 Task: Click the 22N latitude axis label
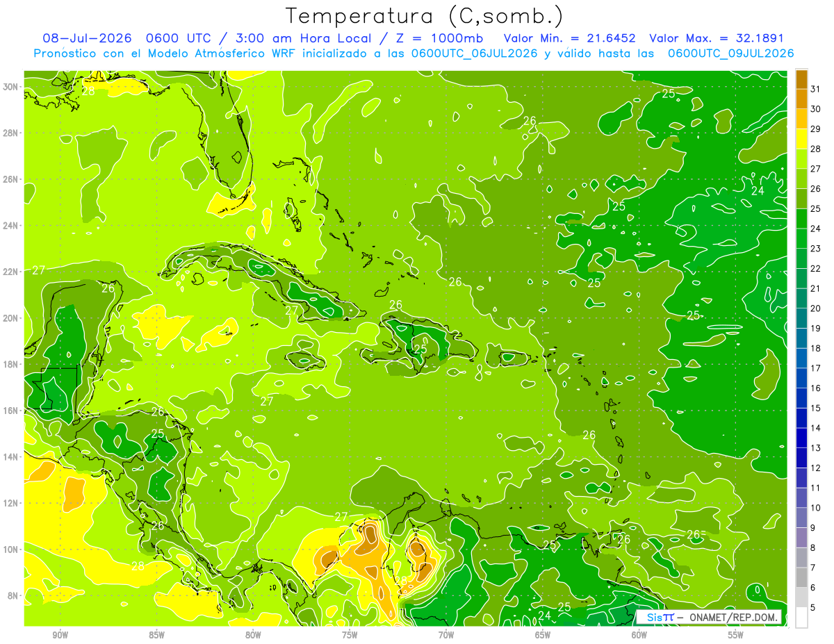pos(10,272)
